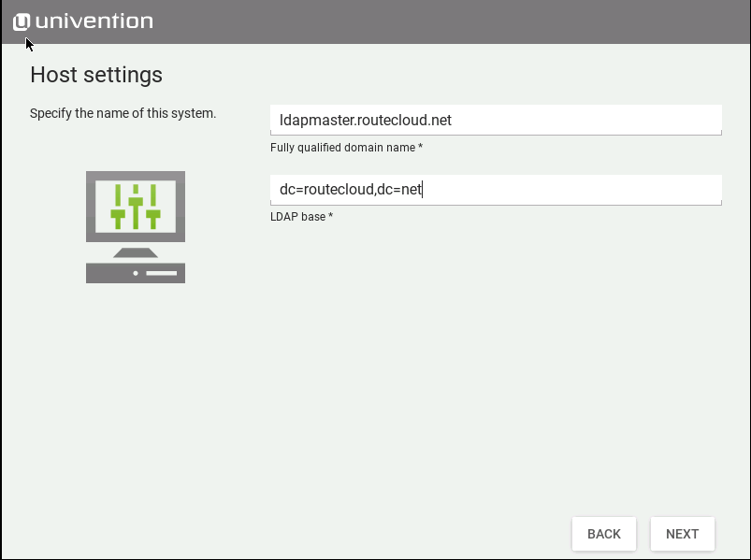Viewport: 751px width, 560px height.
Task: Click the Fully qualified domain name field
Action: coord(496,120)
